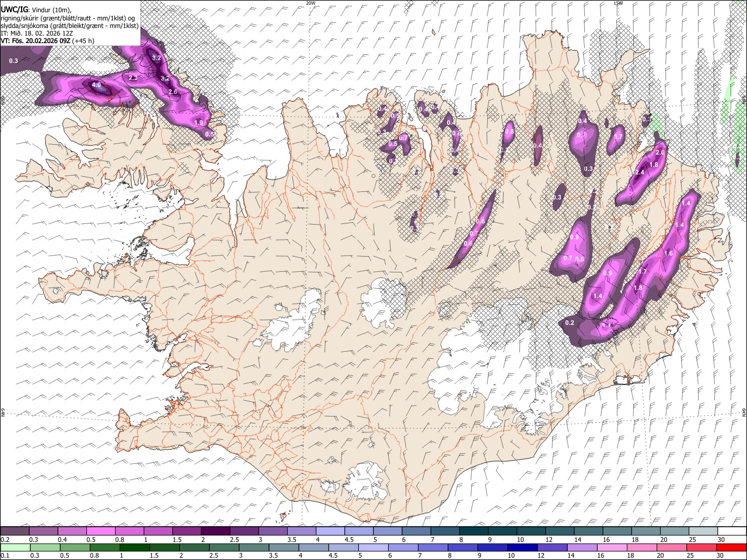
Task: Select dark teal snow swatch between 8 and 9
Action: (x=474, y=531)
